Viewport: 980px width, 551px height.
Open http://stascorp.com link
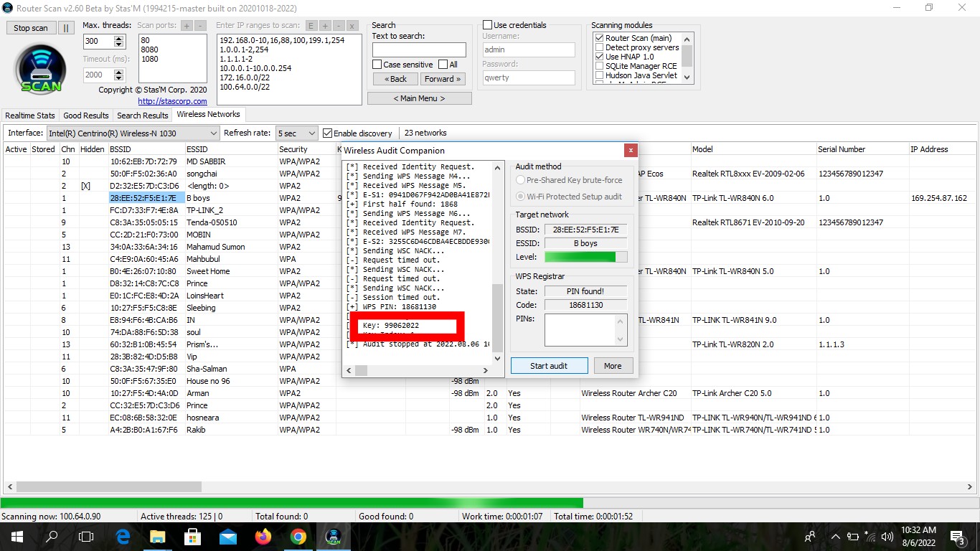pos(172,101)
